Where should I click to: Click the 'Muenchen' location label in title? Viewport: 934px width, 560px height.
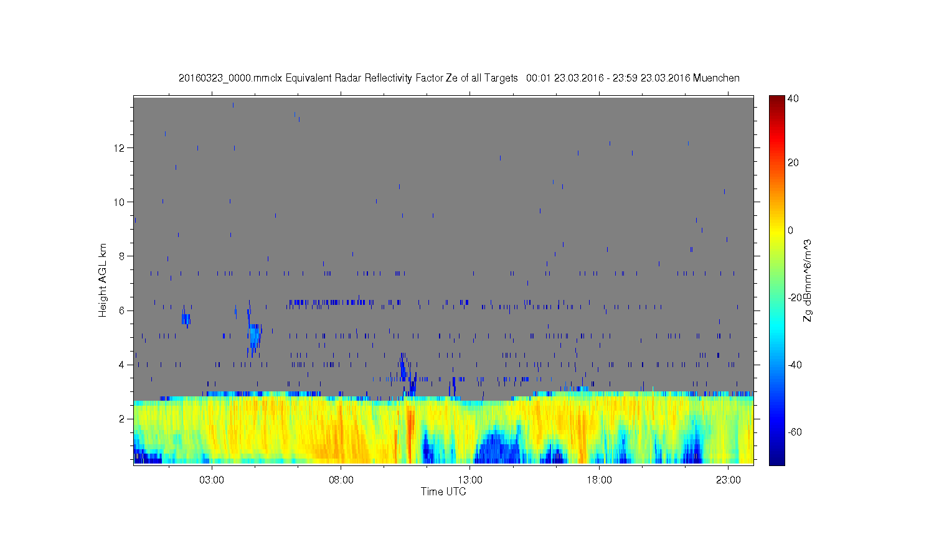click(716, 78)
